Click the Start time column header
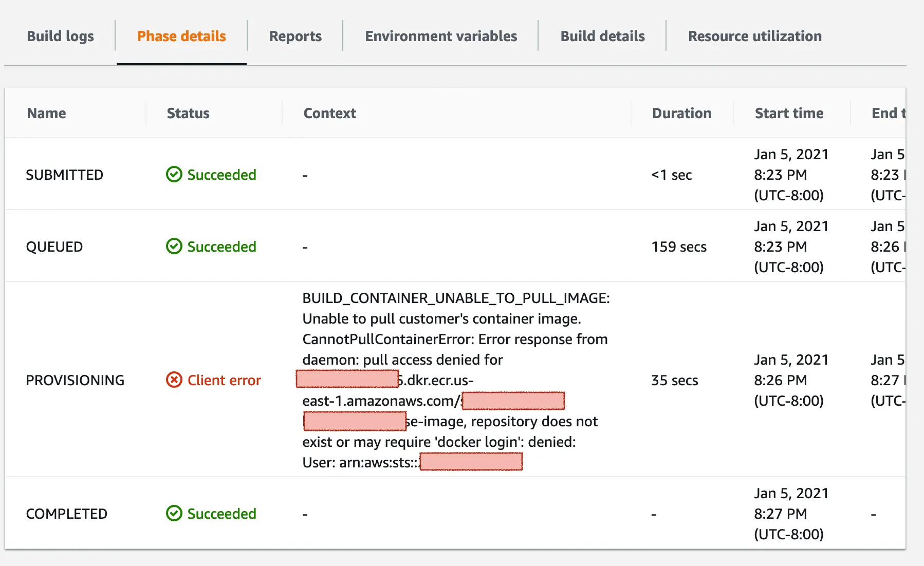 [x=789, y=114]
